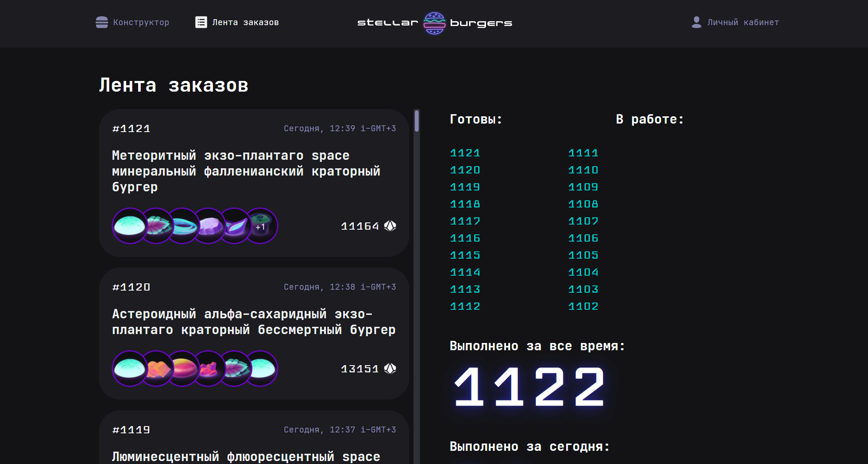Click the purple mineral ingredient in order #1121
868x464 pixels.
[x=209, y=226]
